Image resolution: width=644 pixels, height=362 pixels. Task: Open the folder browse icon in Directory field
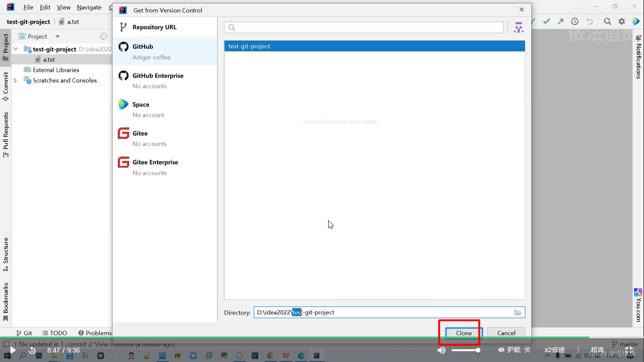click(x=518, y=313)
